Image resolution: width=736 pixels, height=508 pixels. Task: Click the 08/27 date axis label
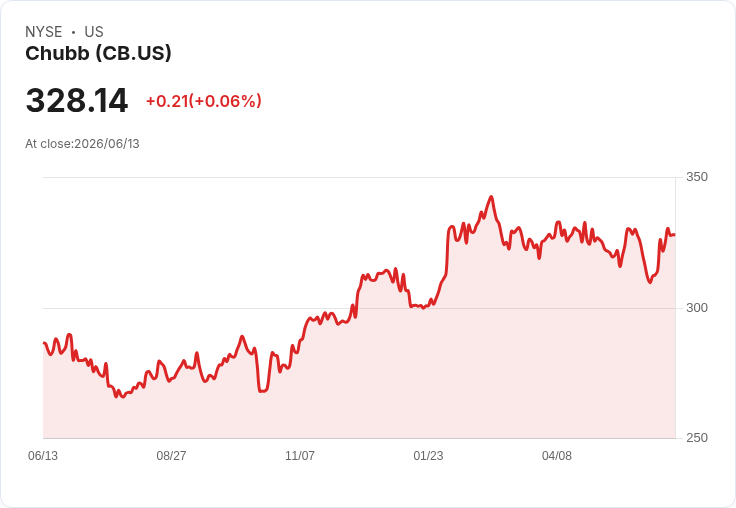171,456
